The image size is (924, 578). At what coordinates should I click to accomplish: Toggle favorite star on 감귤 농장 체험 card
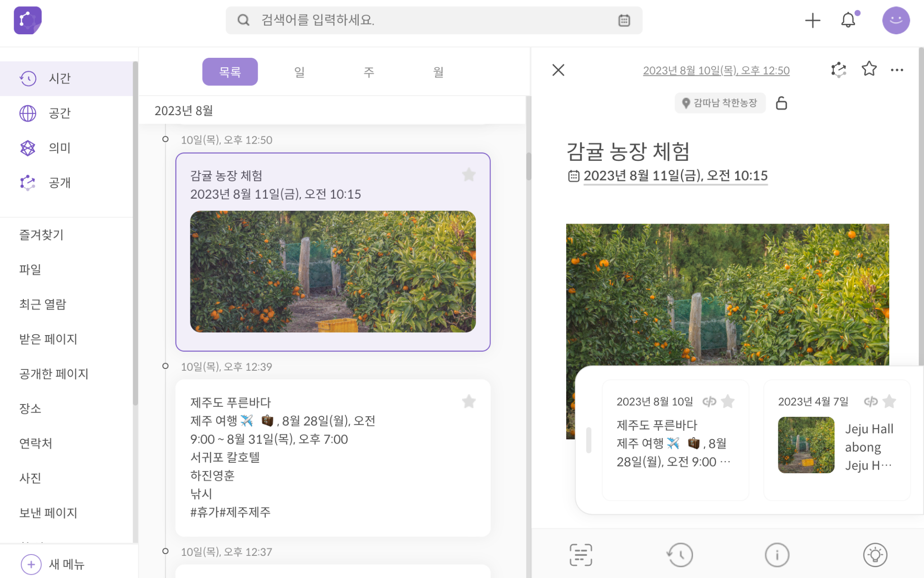point(469,175)
